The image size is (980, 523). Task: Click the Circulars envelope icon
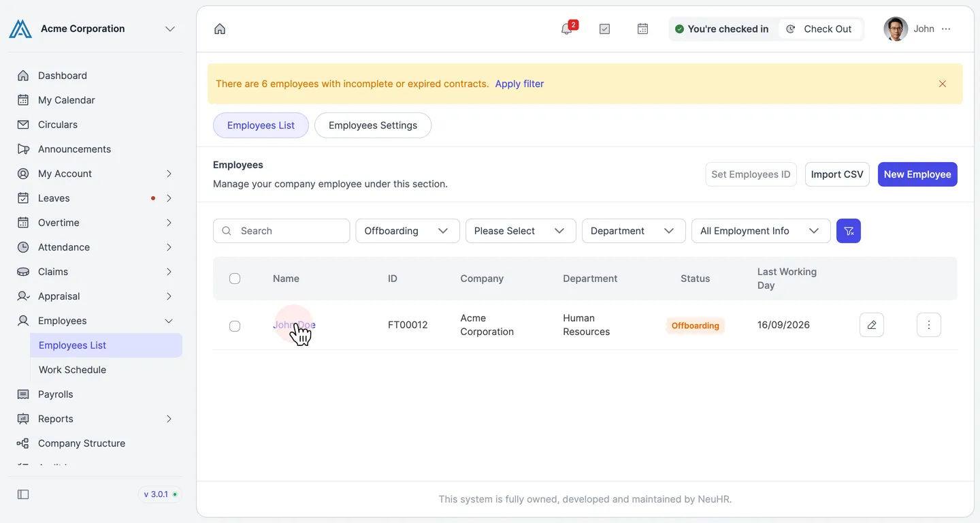(23, 125)
